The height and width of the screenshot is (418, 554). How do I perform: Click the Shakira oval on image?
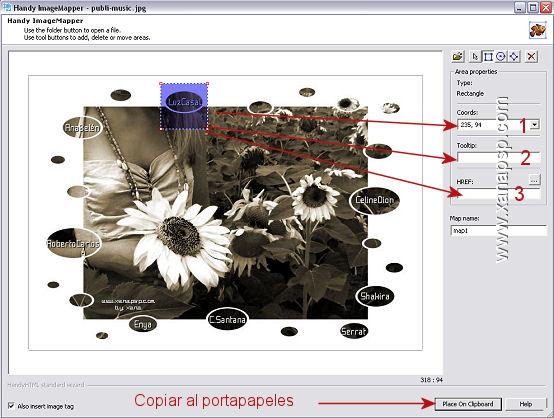tap(375, 296)
